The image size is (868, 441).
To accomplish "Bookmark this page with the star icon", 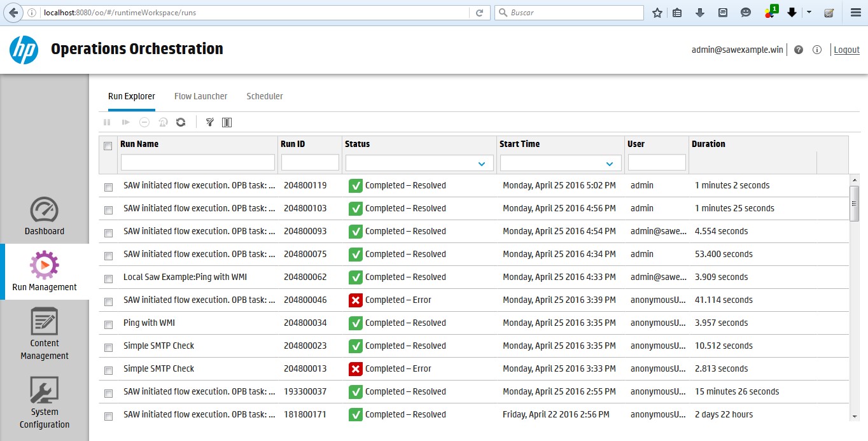I will tap(657, 13).
